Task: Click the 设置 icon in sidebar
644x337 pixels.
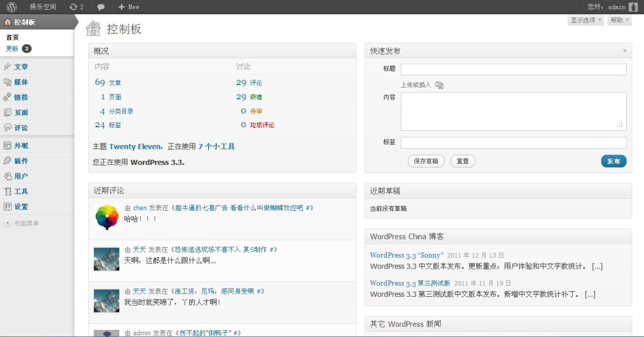Action: (x=7, y=206)
